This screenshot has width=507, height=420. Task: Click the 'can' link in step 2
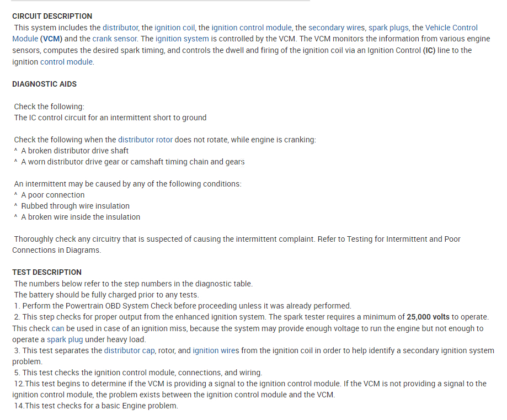coord(58,328)
